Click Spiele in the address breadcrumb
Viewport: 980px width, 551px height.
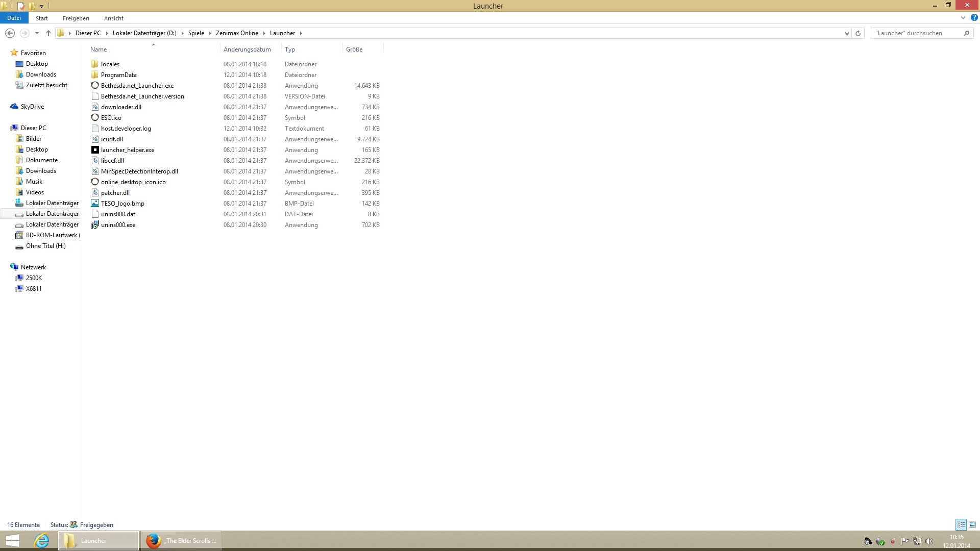[x=196, y=33]
